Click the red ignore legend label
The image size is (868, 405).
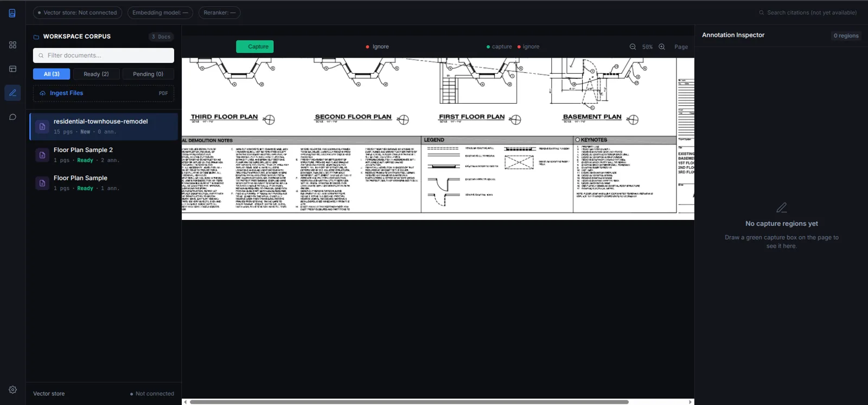tap(528, 47)
